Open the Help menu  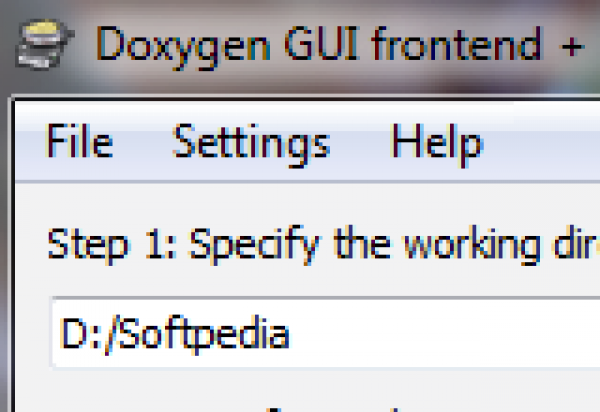tap(437, 143)
